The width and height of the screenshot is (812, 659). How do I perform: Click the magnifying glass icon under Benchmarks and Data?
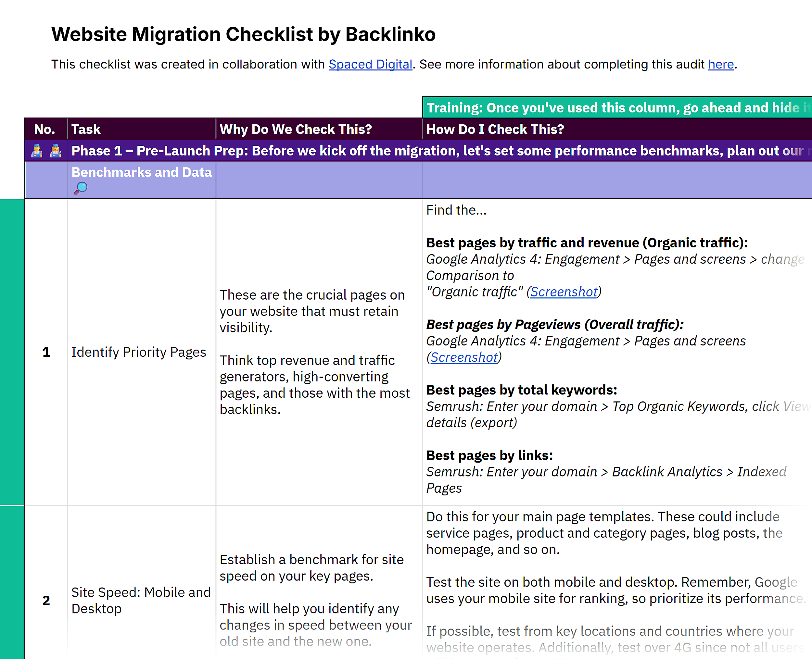pos(81,188)
